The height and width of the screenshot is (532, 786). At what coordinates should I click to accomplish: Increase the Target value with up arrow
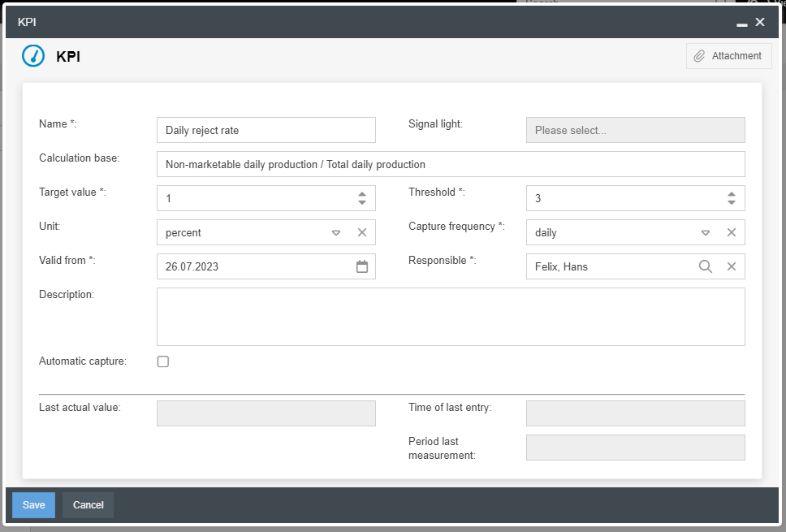[362, 193]
